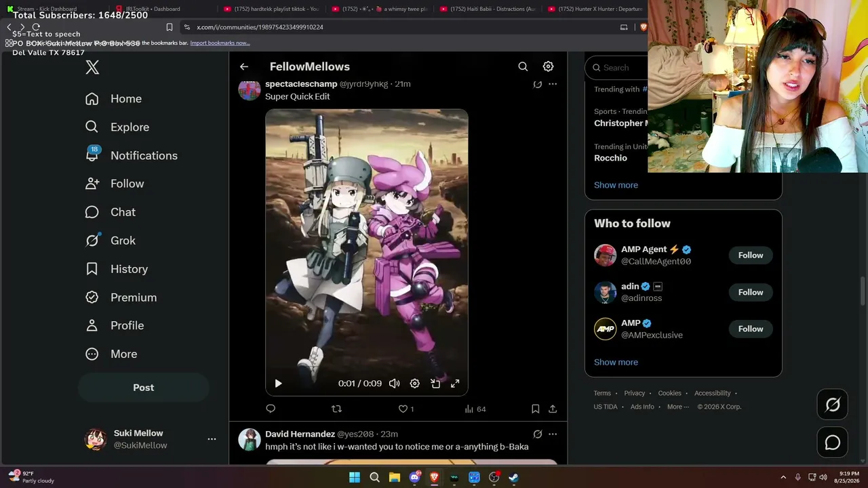Go back from FellowMellows community

click(244, 66)
